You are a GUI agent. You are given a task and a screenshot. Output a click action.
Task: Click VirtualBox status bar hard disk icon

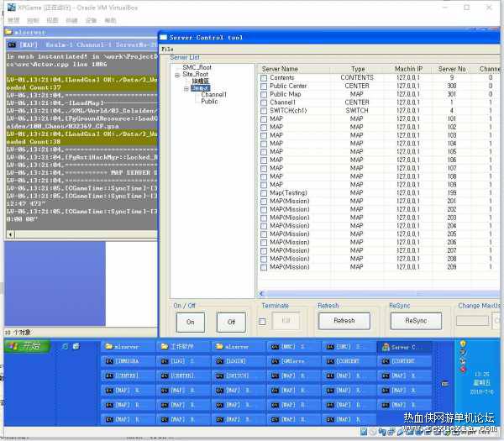tap(364, 432)
